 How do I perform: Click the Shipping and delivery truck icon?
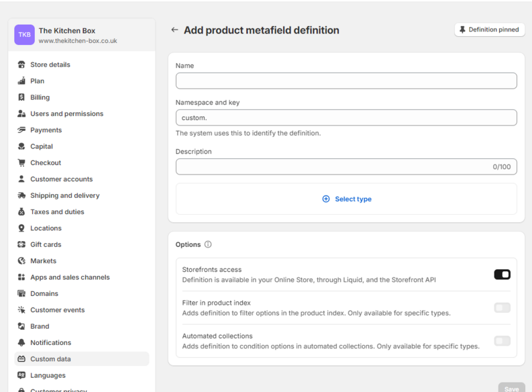(x=21, y=195)
